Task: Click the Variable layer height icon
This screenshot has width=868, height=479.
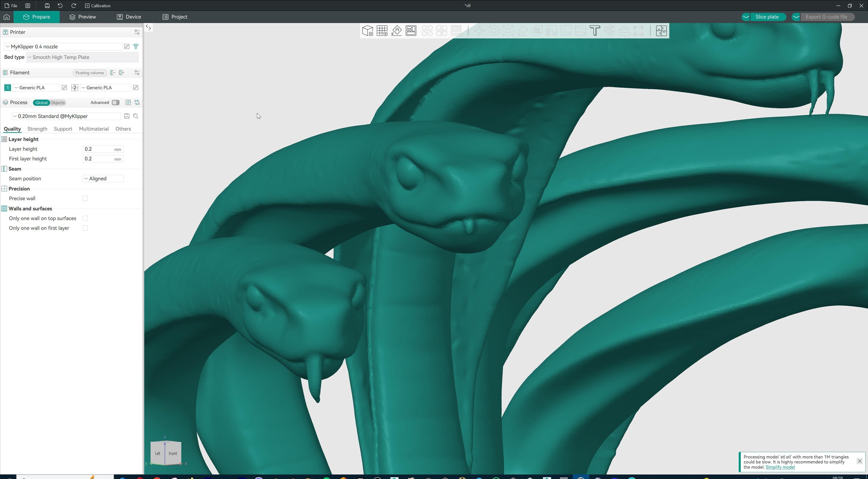Action: pos(456,31)
